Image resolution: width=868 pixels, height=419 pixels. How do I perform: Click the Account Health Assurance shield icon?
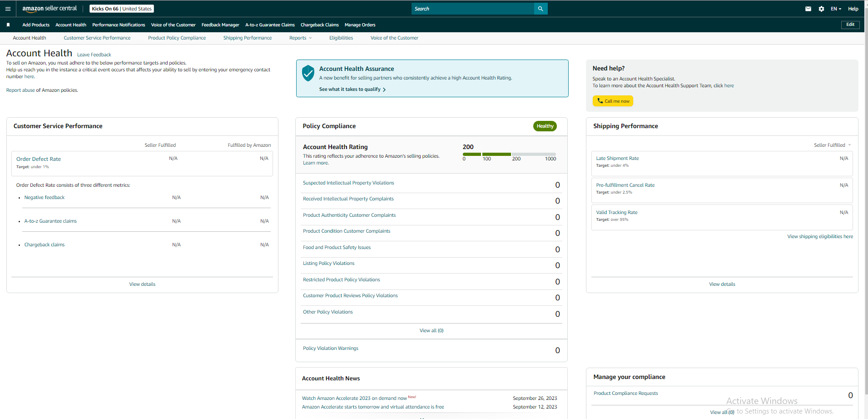click(x=308, y=73)
